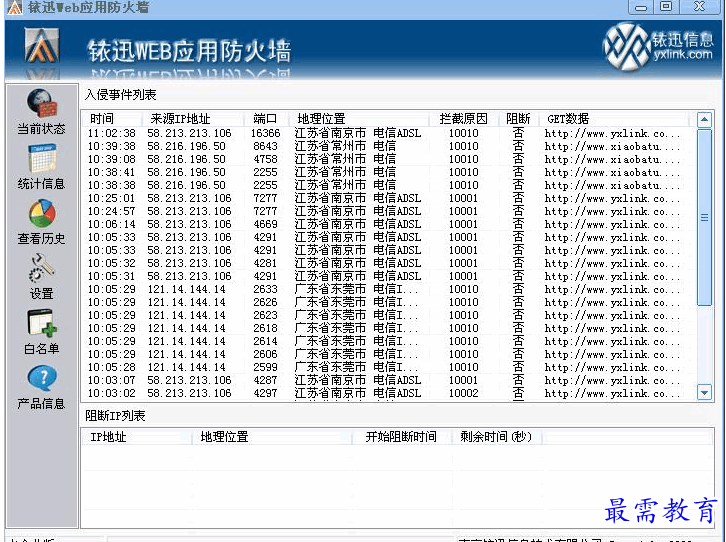
Task: Select the event row at 10:03:02
Action: click(384, 393)
